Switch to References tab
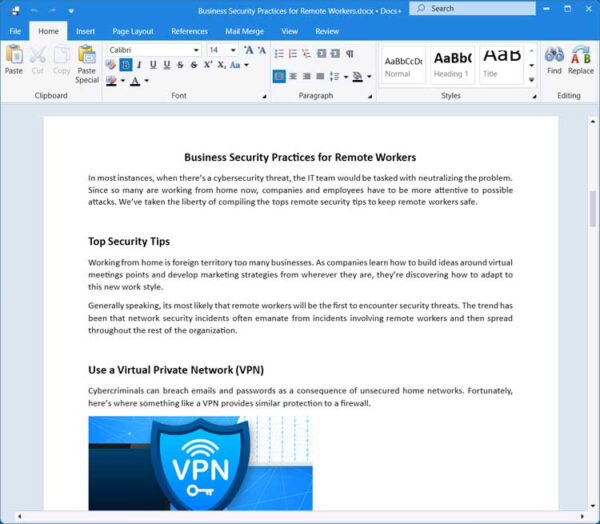The width and height of the screenshot is (600, 524). tap(189, 31)
